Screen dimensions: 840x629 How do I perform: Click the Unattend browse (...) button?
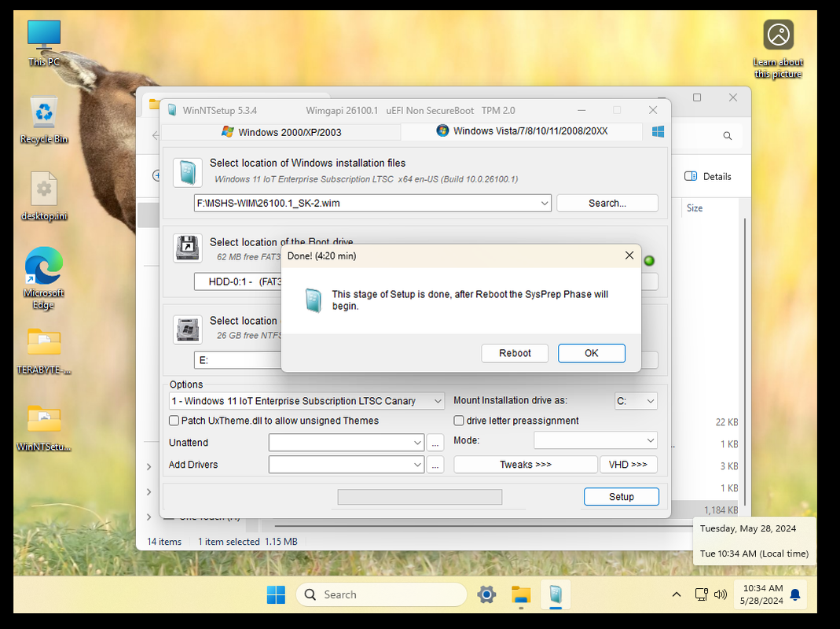click(x=435, y=443)
